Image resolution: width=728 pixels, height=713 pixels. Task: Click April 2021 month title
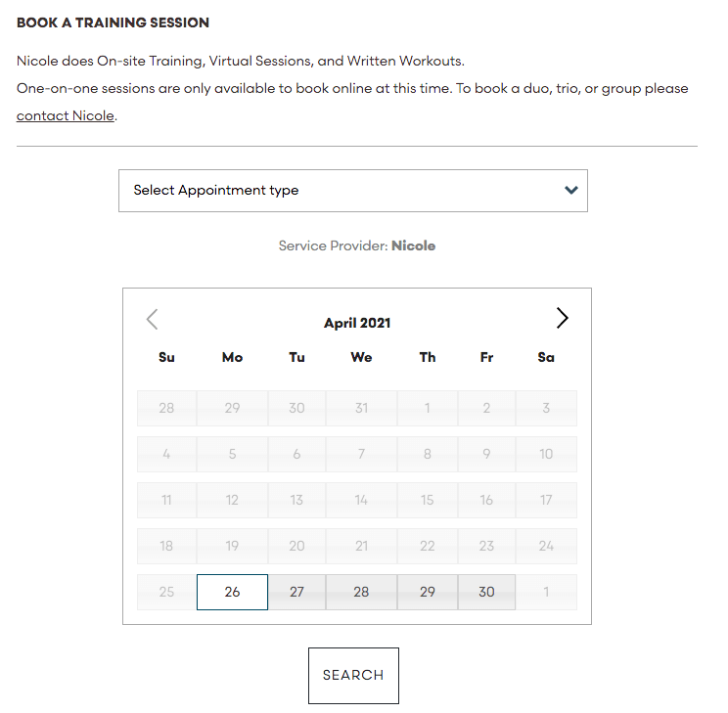357,323
